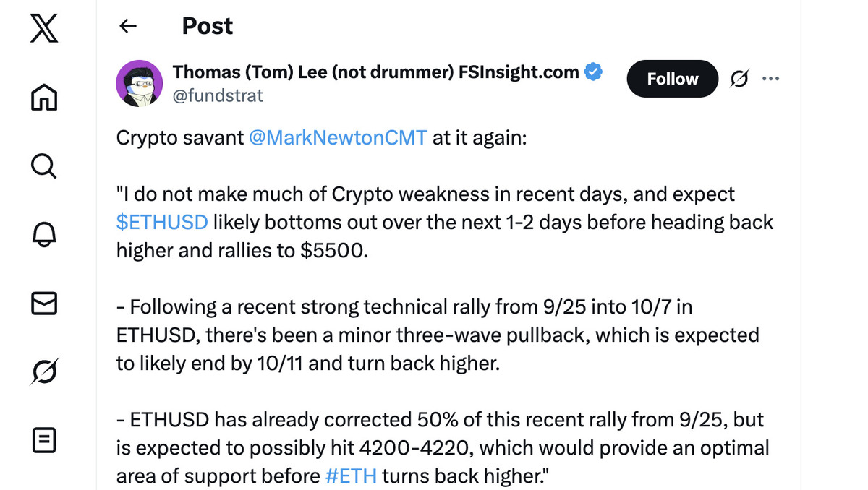The image size is (868, 490).
Task: Click the blue verified checkmark badge
Action: click(594, 72)
